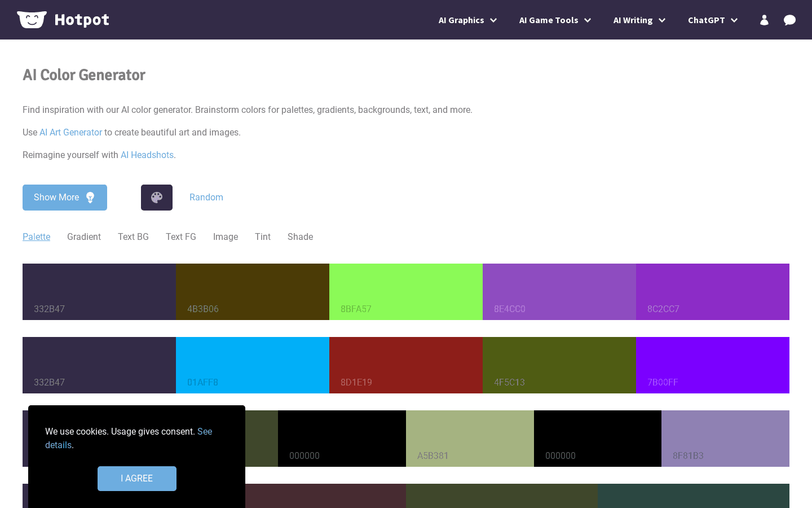Click the green 8BFA57 color swatch

[405, 292]
